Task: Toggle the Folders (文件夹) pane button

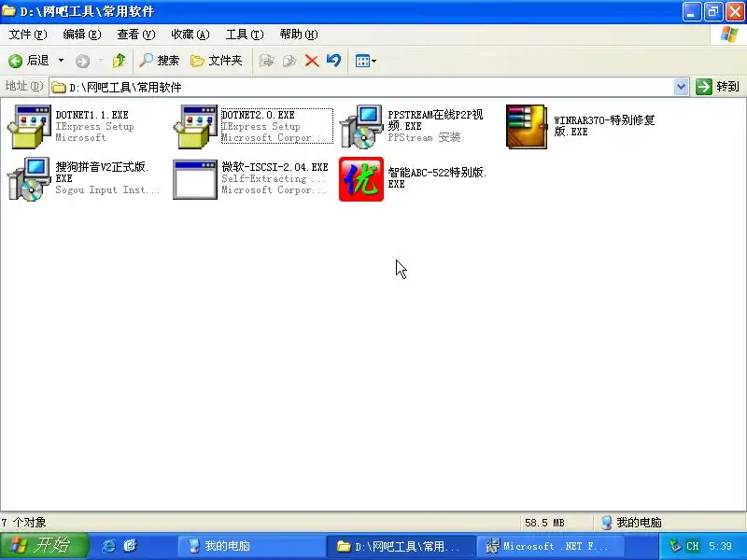Action: click(x=217, y=61)
